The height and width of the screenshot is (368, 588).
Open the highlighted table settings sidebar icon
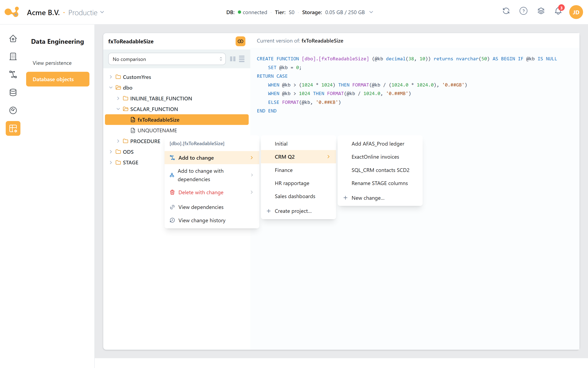(x=13, y=128)
